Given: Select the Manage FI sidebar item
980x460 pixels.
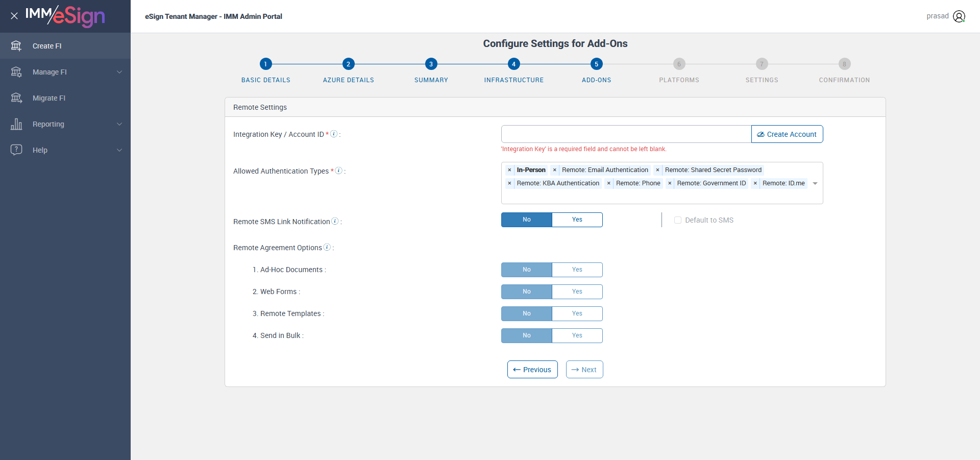Looking at the screenshot, I should coord(65,72).
